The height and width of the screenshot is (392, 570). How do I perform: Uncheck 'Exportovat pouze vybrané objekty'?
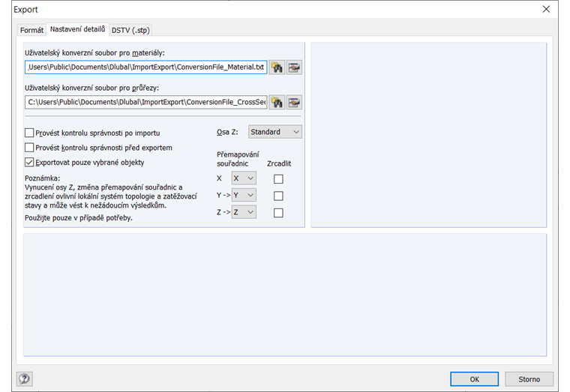[29, 162]
